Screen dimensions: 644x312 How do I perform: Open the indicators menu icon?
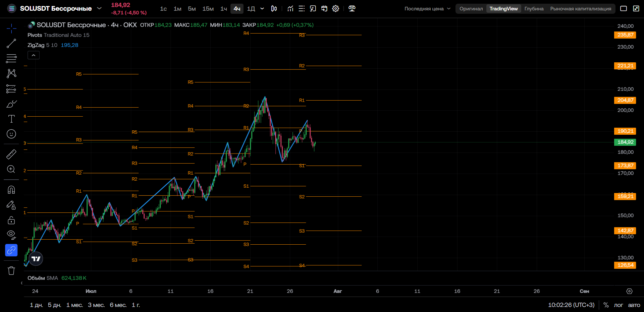point(290,9)
